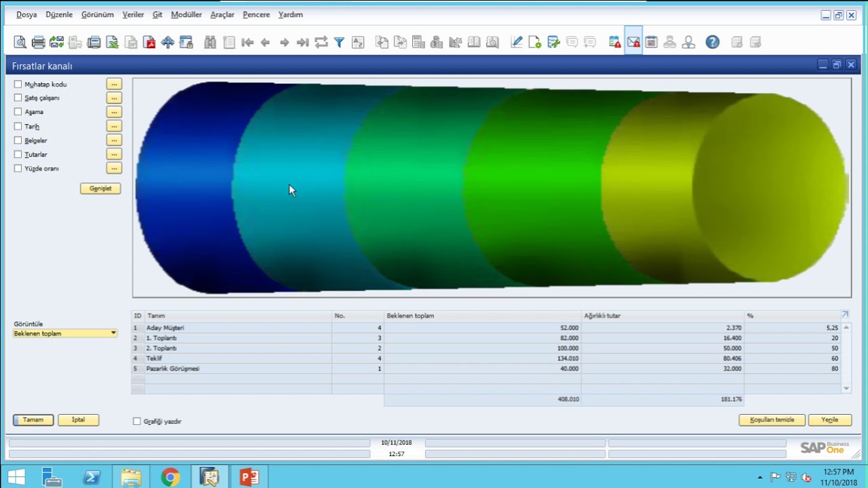Viewport: 868px width, 488px height.
Task: Select the dark blue funnel segment
Action: point(183,188)
